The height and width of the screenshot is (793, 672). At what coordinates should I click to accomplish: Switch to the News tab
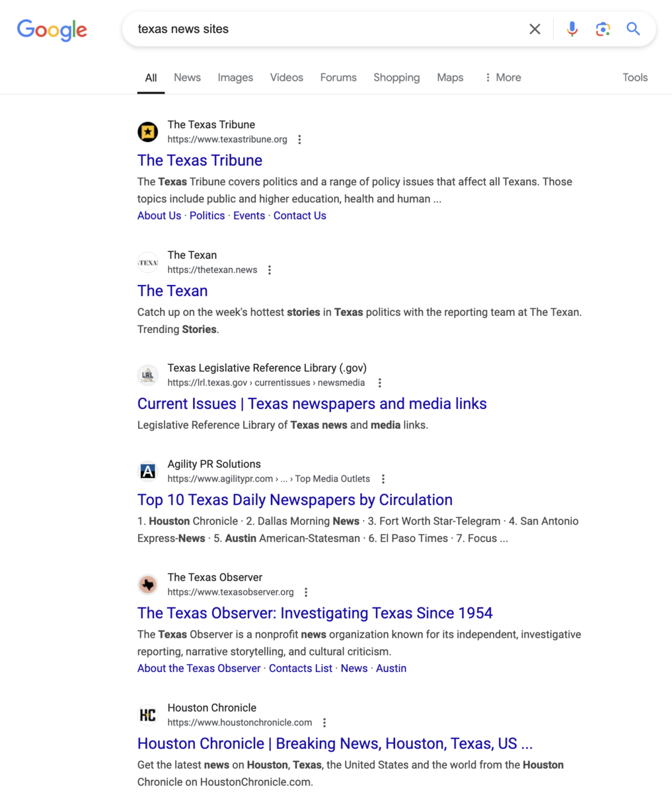(x=187, y=77)
